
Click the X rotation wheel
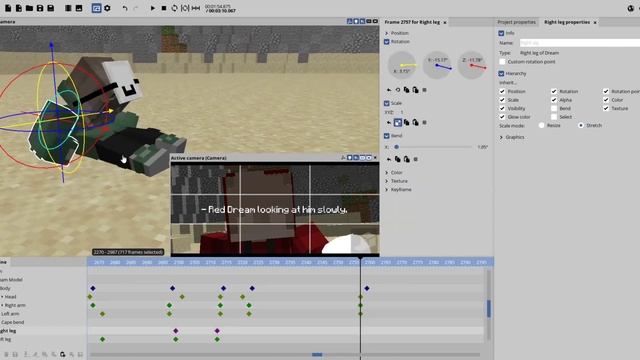click(x=402, y=65)
